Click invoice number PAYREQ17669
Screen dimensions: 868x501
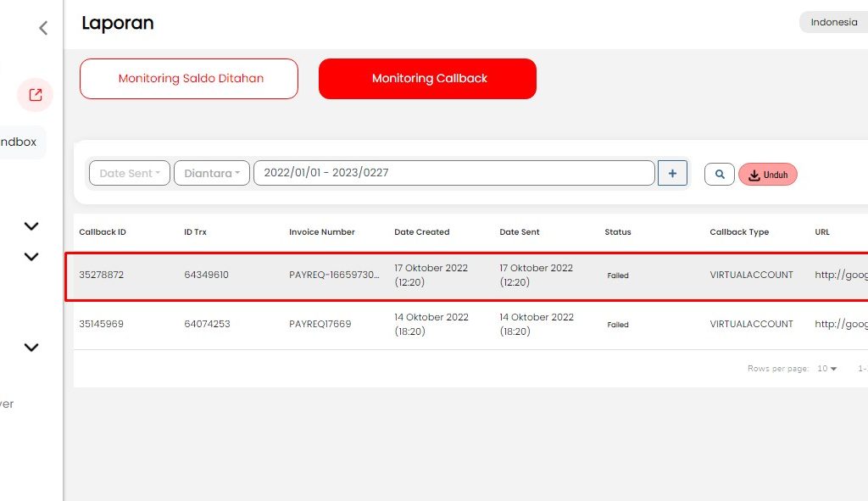320,324
